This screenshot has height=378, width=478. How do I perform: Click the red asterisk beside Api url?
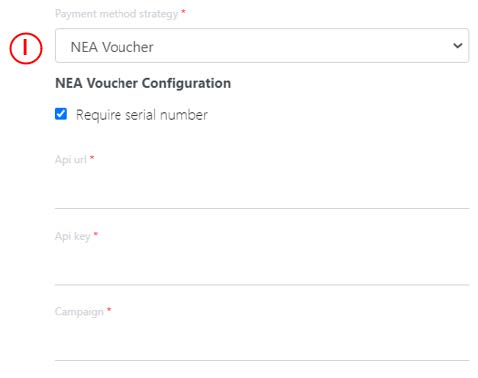coord(92,157)
